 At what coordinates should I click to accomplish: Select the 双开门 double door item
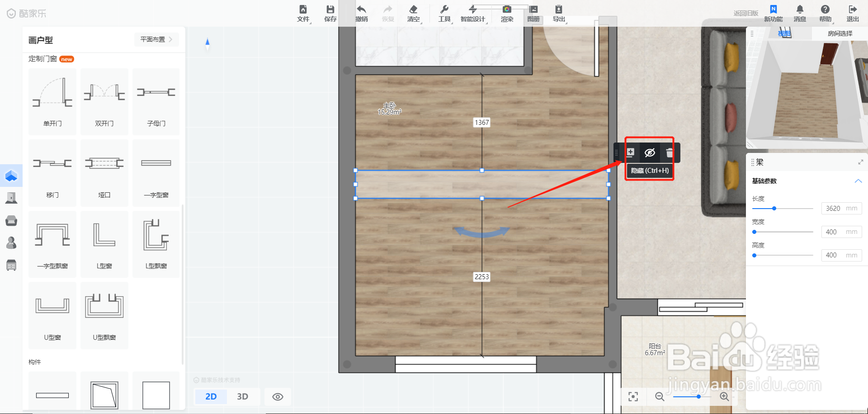click(104, 101)
